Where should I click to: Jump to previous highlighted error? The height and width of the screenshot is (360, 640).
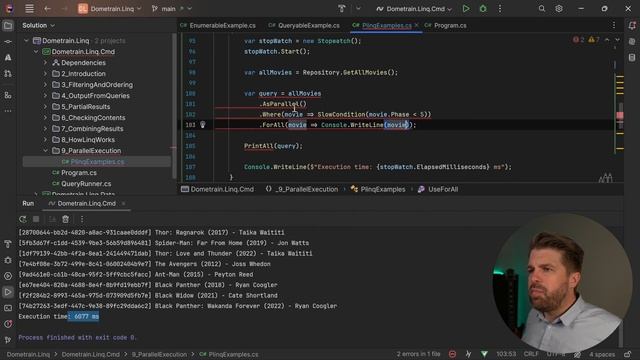607,40
